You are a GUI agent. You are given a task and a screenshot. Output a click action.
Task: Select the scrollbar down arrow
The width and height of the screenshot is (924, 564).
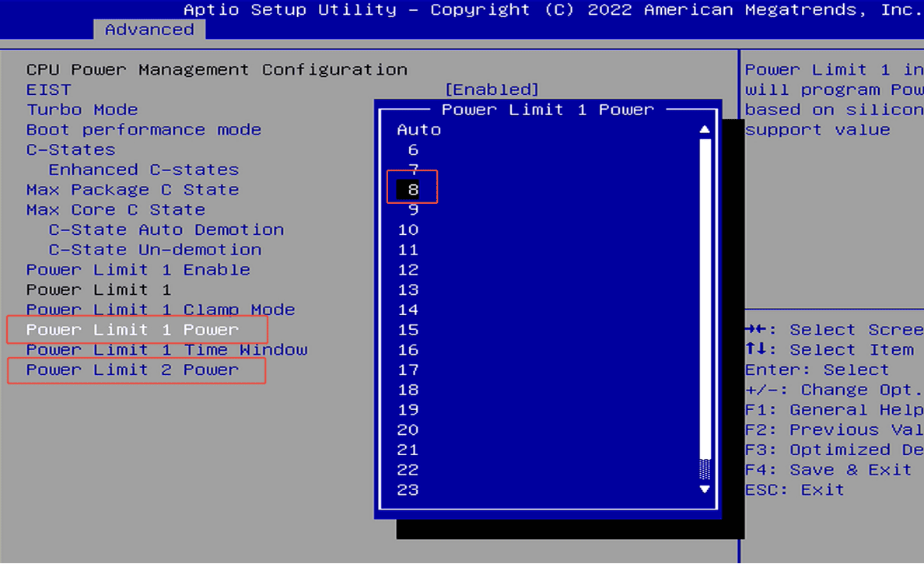705,489
